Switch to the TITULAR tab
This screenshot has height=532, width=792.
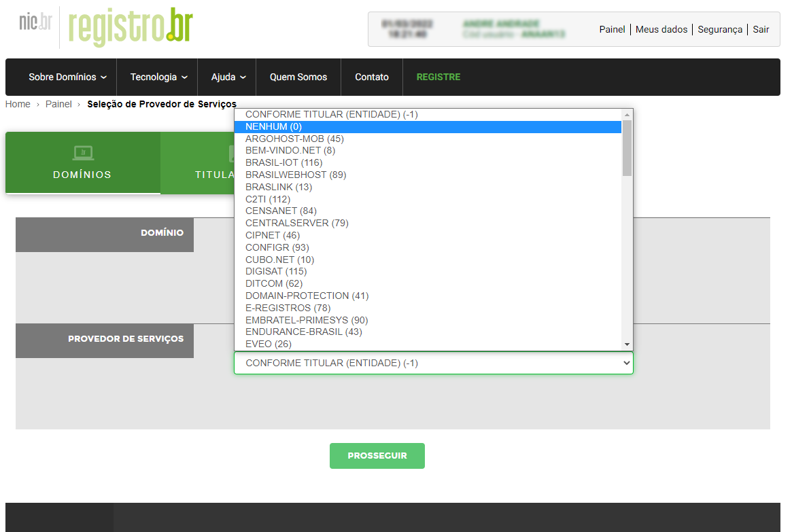tap(198, 162)
